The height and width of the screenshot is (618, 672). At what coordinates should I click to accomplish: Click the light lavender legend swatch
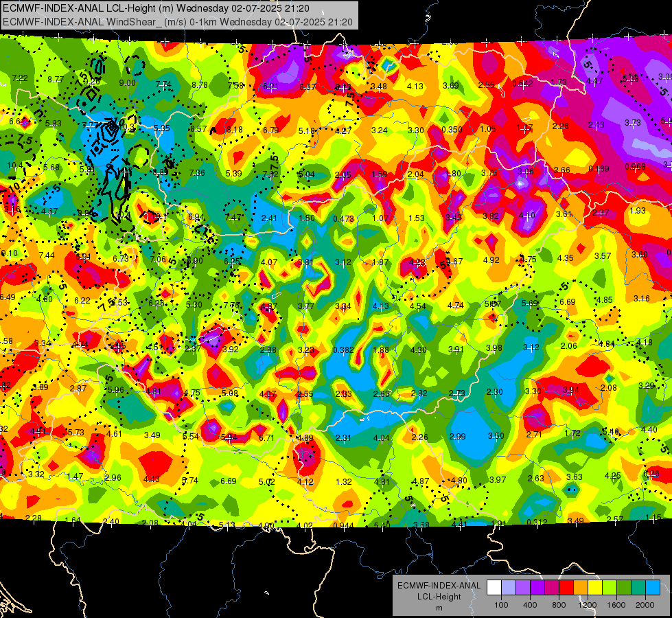[509, 587]
